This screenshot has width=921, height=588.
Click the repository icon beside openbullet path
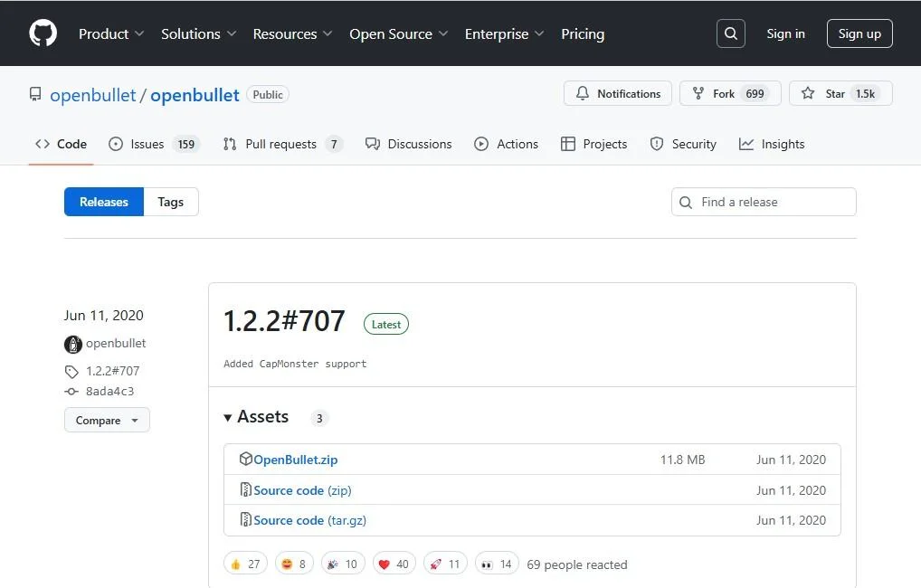35,95
